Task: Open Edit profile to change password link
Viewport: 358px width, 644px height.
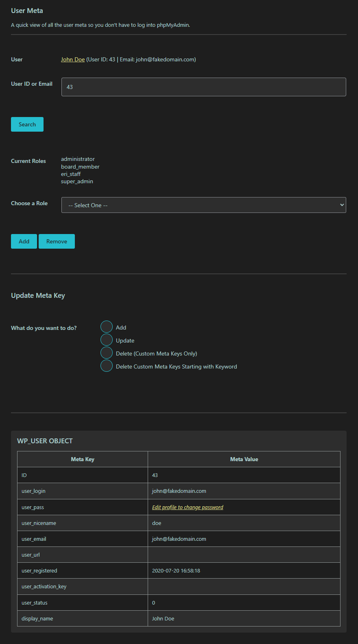Action: click(188, 507)
